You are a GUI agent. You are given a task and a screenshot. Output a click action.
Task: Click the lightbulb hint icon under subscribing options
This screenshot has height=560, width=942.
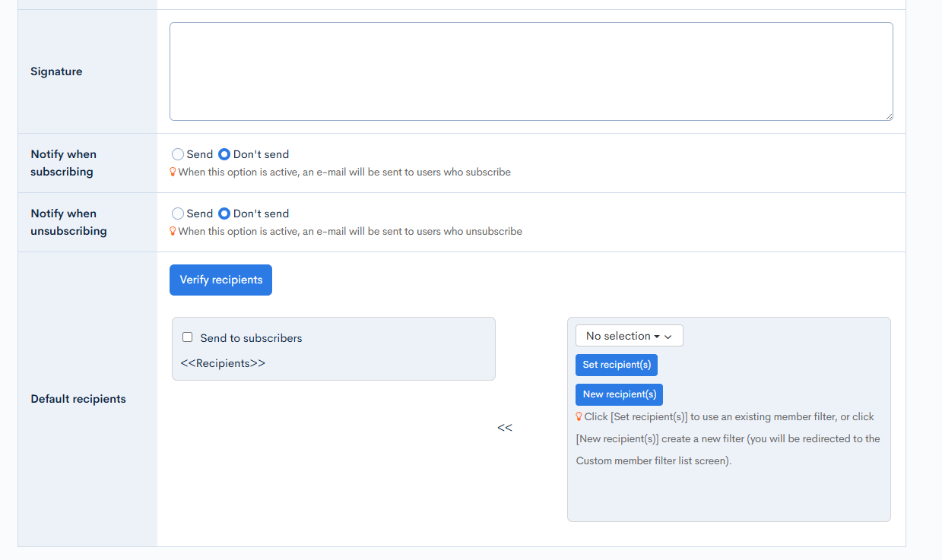tap(173, 172)
